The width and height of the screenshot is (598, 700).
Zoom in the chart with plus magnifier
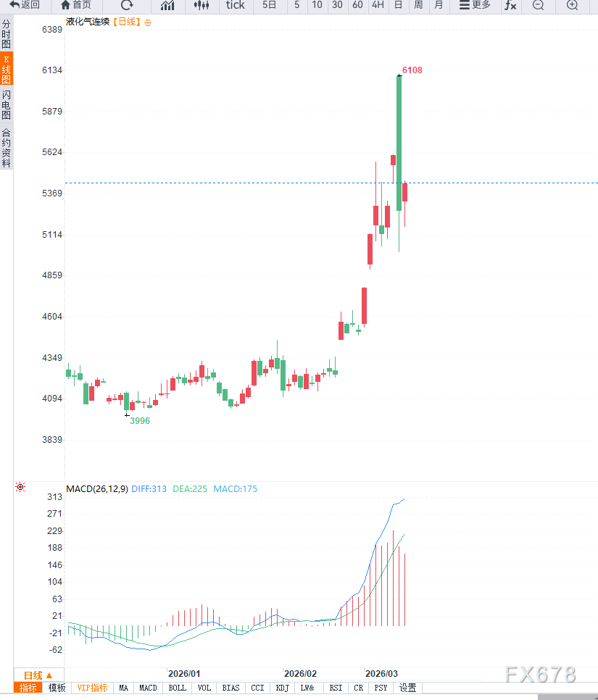(x=573, y=5)
